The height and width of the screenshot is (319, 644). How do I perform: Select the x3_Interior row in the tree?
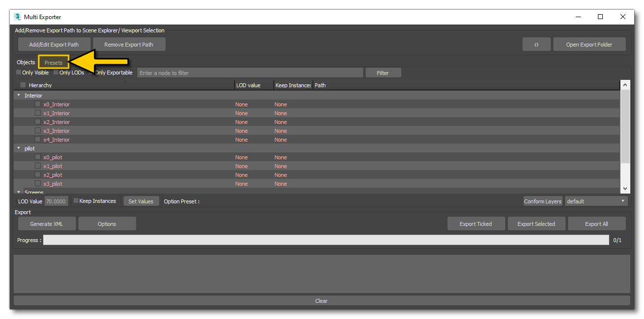[x=57, y=131]
